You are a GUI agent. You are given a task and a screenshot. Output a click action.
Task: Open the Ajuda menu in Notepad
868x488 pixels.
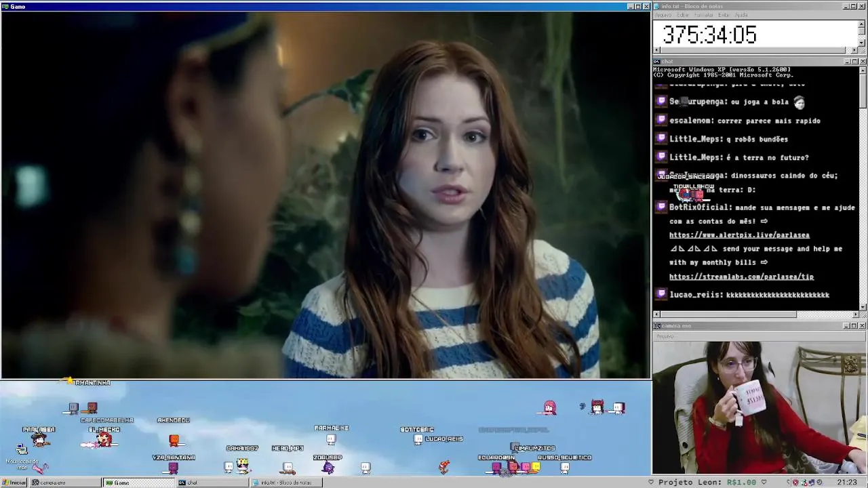coord(741,15)
